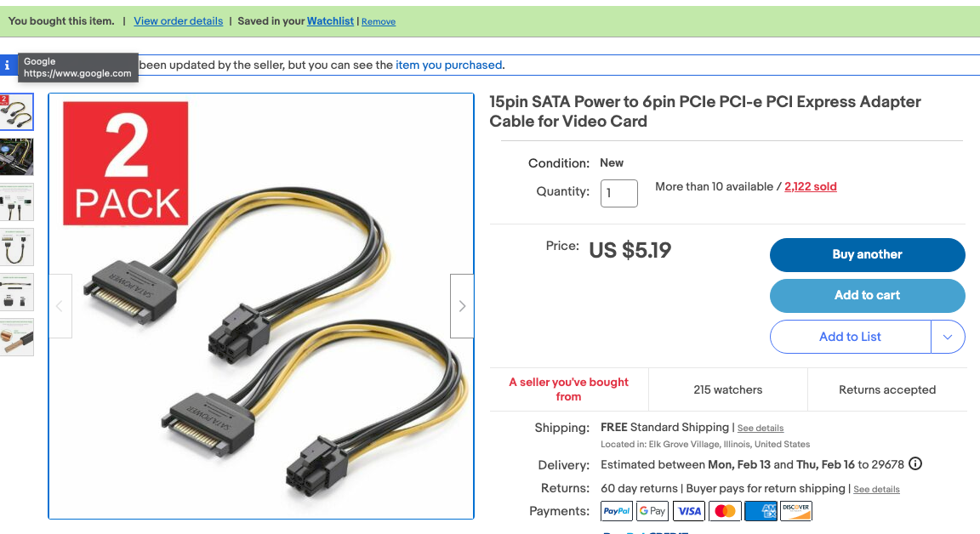This screenshot has width=980, height=534.
Task: Open the shipping See details link
Action: pyautogui.click(x=761, y=429)
